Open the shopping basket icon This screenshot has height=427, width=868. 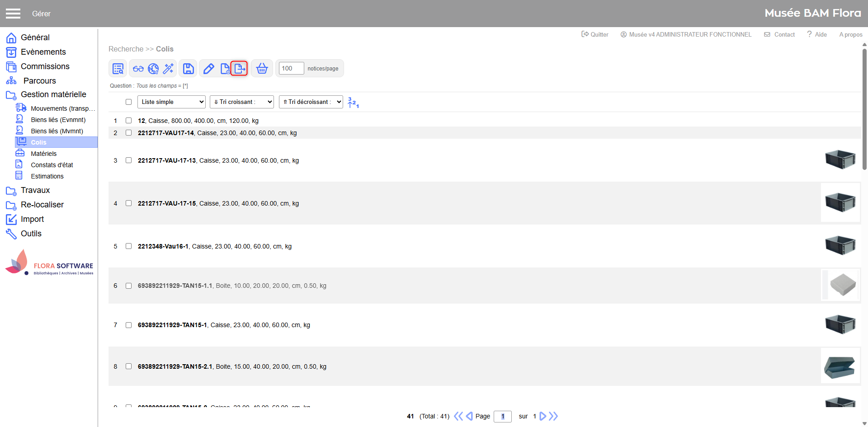point(262,69)
